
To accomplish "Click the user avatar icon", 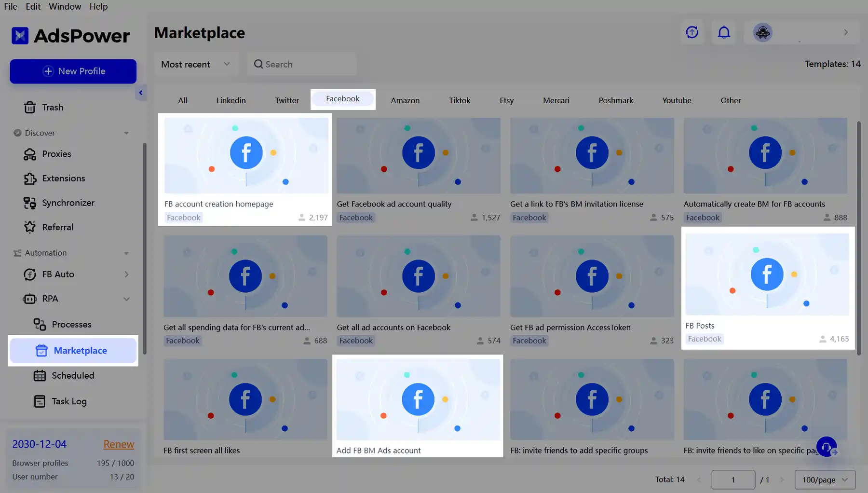I will tap(763, 32).
